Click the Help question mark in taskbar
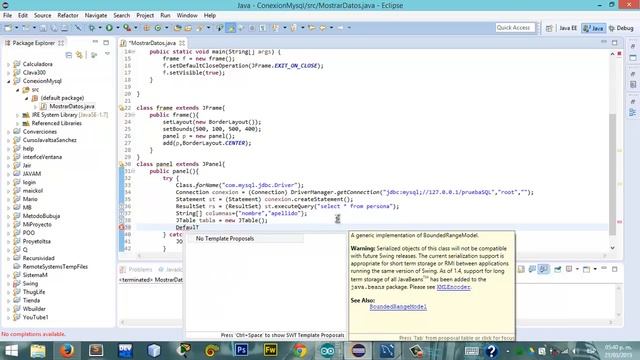Image resolution: width=640 pixels, height=360 pixels. point(491,351)
